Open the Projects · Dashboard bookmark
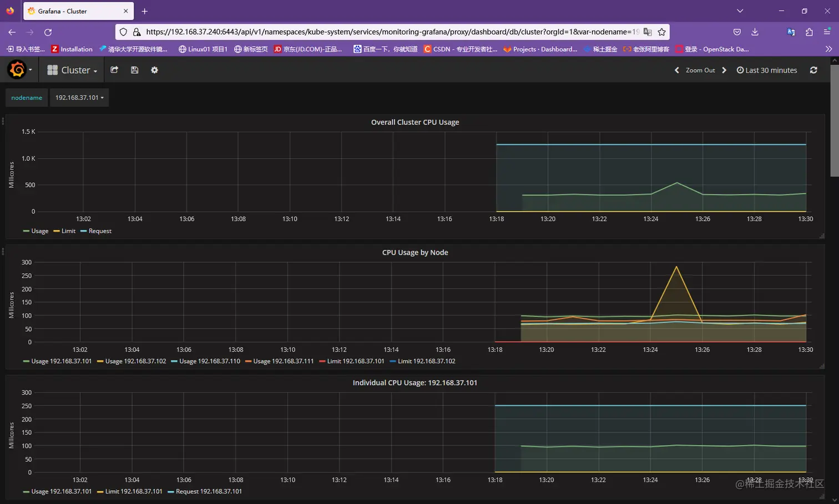This screenshot has width=839, height=504. point(540,49)
